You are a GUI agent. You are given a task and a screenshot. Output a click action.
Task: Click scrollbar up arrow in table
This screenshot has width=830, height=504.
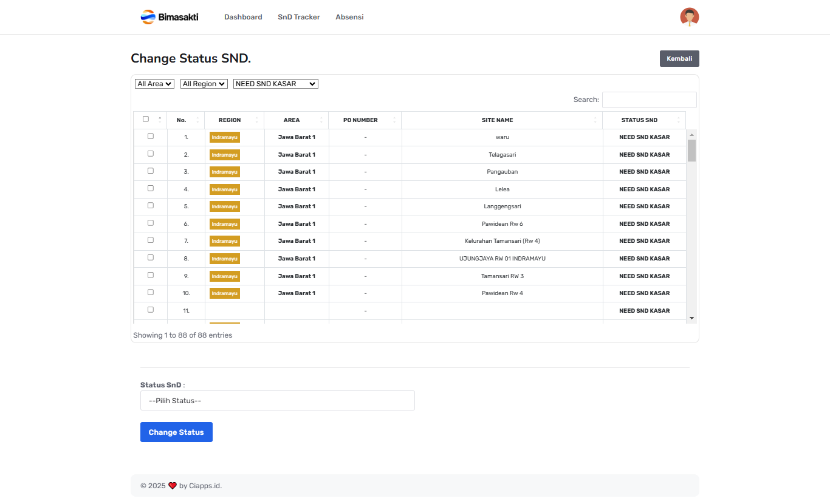pyautogui.click(x=691, y=134)
